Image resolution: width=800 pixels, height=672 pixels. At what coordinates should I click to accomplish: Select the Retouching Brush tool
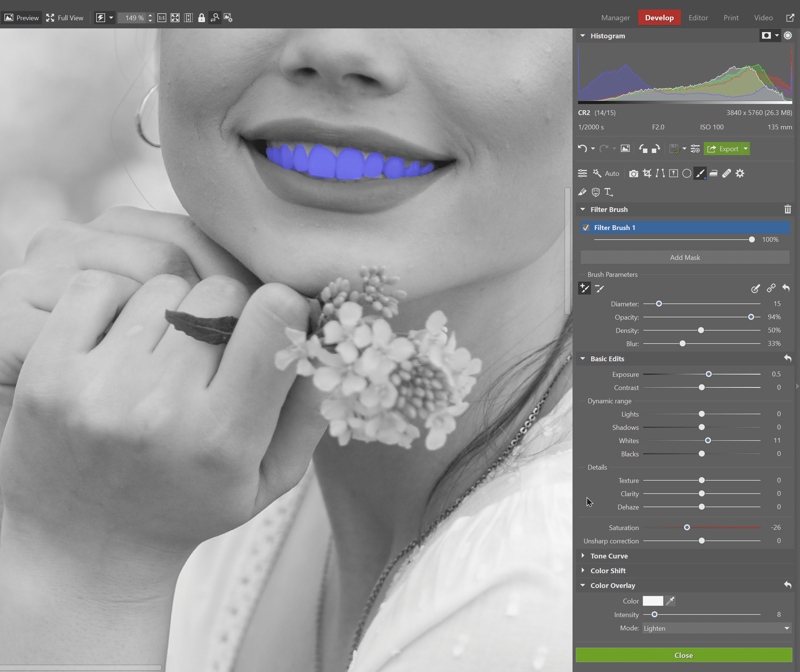pyautogui.click(x=726, y=173)
